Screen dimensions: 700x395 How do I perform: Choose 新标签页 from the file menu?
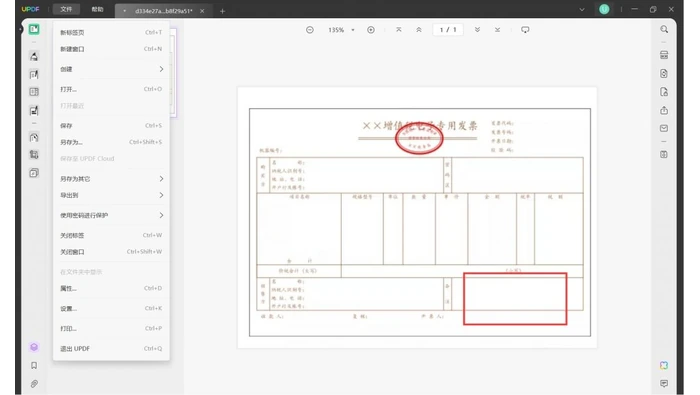(x=111, y=32)
